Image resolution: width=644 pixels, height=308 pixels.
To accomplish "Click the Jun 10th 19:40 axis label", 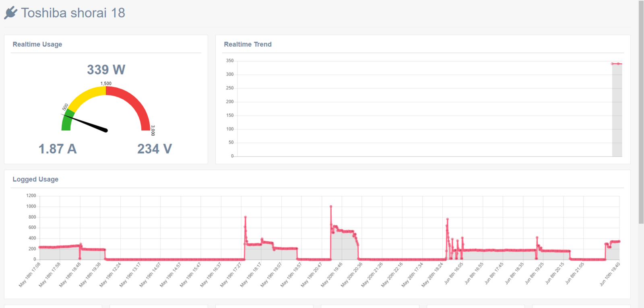I will tap(609, 274).
